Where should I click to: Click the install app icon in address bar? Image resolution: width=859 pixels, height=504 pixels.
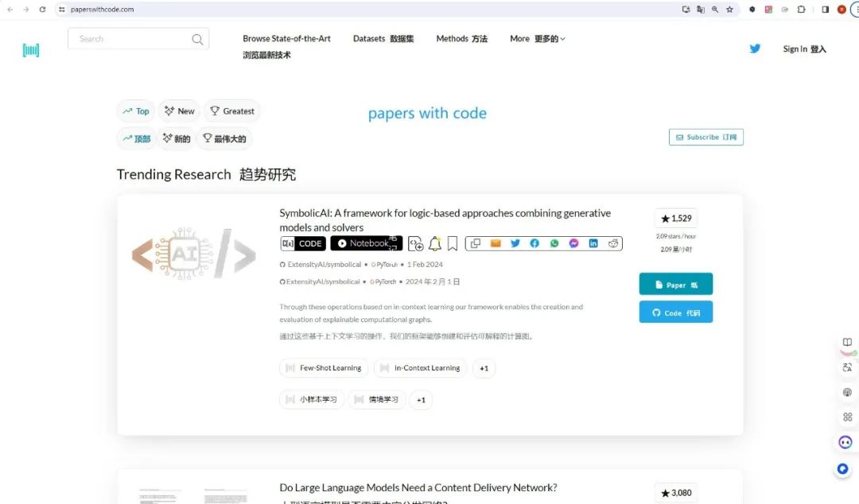[686, 10]
